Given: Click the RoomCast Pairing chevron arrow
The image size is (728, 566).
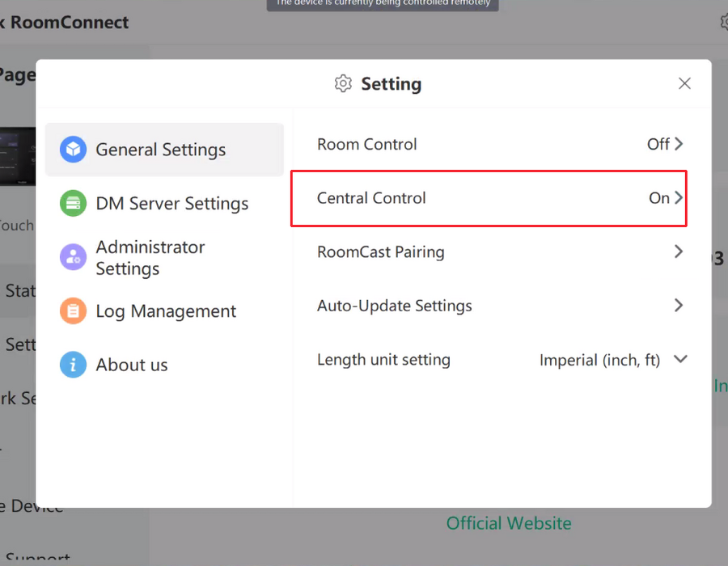Looking at the screenshot, I should coord(679,251).
